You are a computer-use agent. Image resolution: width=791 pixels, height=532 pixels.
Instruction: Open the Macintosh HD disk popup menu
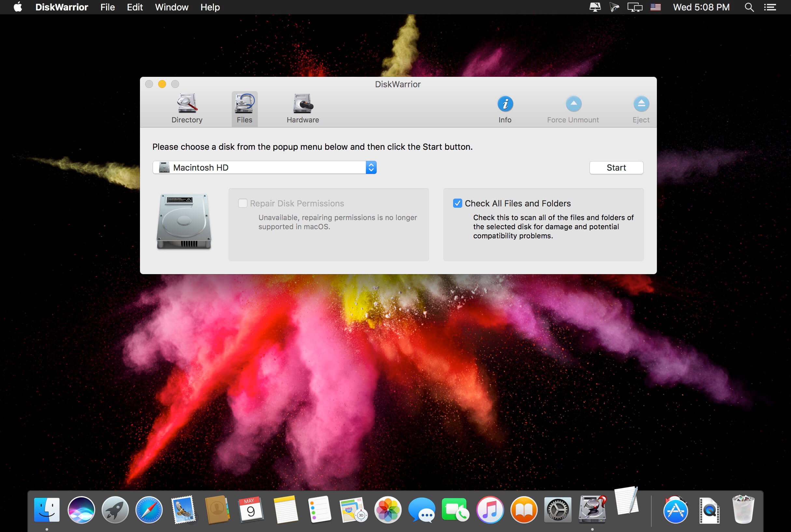click(265, 168)
